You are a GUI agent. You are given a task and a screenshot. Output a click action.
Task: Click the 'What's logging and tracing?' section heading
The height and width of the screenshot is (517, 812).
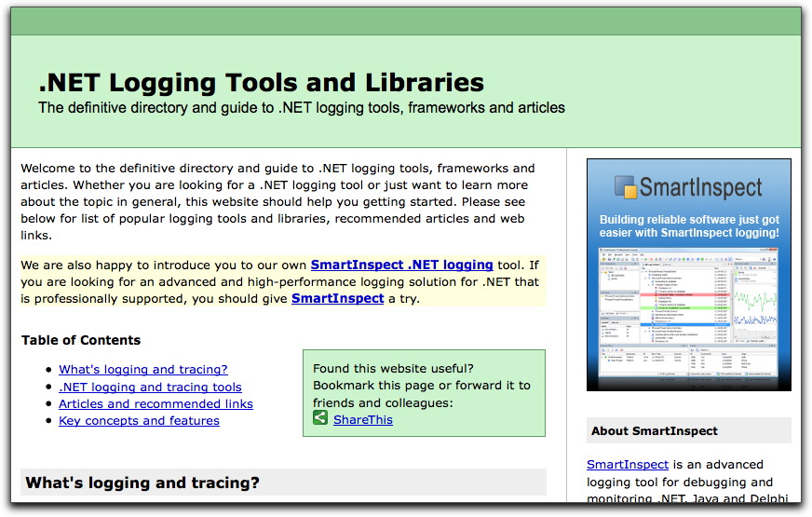point(142,483)
